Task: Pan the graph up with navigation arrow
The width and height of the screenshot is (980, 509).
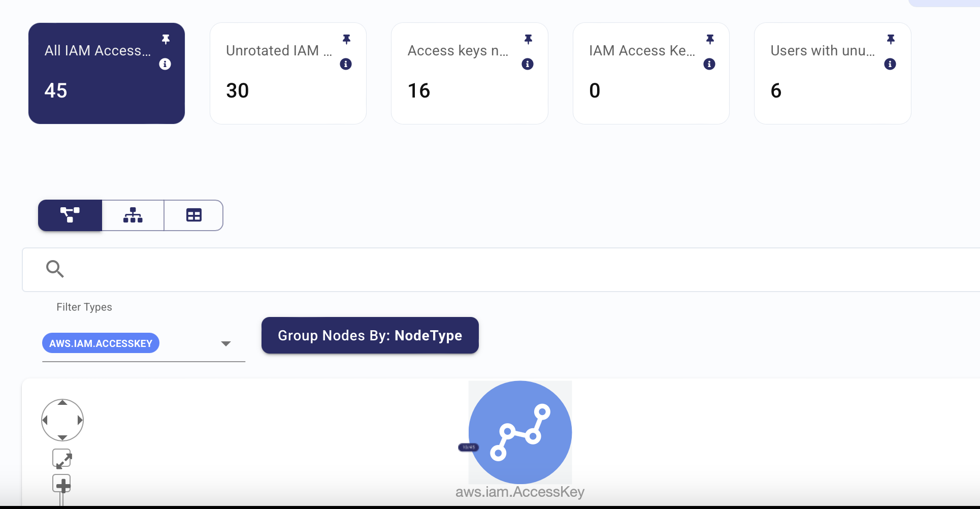Action: pyautogui.click(x=62, y=403)
